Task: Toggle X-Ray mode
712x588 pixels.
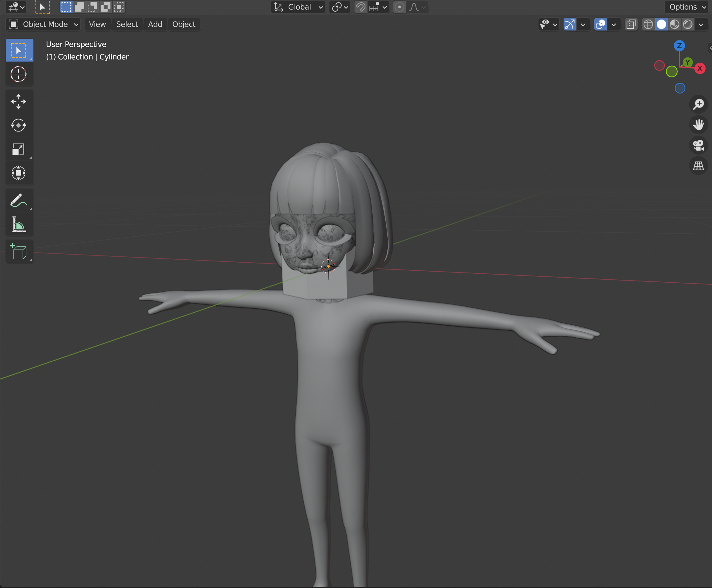Action: pos(631,24)
